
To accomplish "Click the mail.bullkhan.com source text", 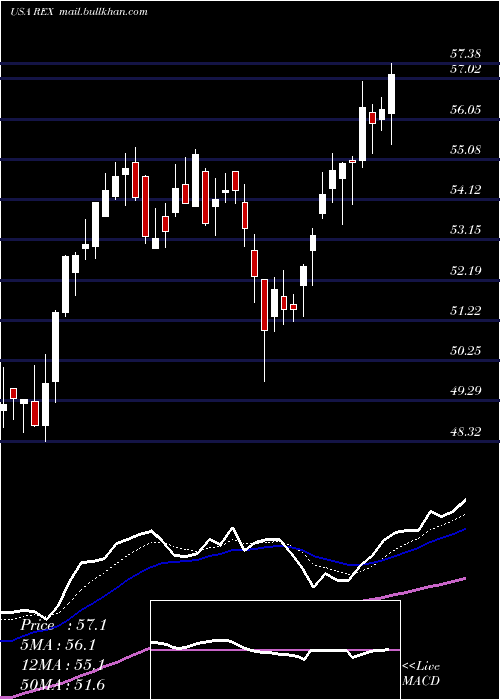I will (x=103, y=12).
